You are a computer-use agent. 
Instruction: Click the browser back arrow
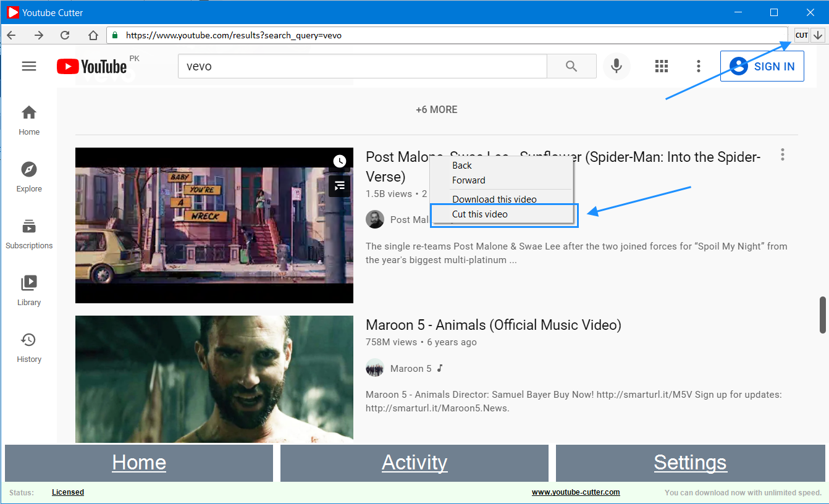pyautogui.click(x=11, y=35)
